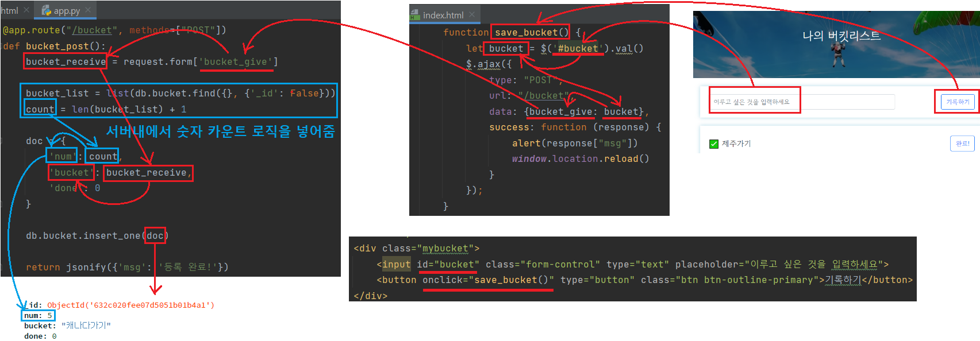Image resolution: width=980 pixels, height=341 pixels.
Task: Click the HTML file icon on index.html tab
Action: pyautogui.click(x=415, y=15)
